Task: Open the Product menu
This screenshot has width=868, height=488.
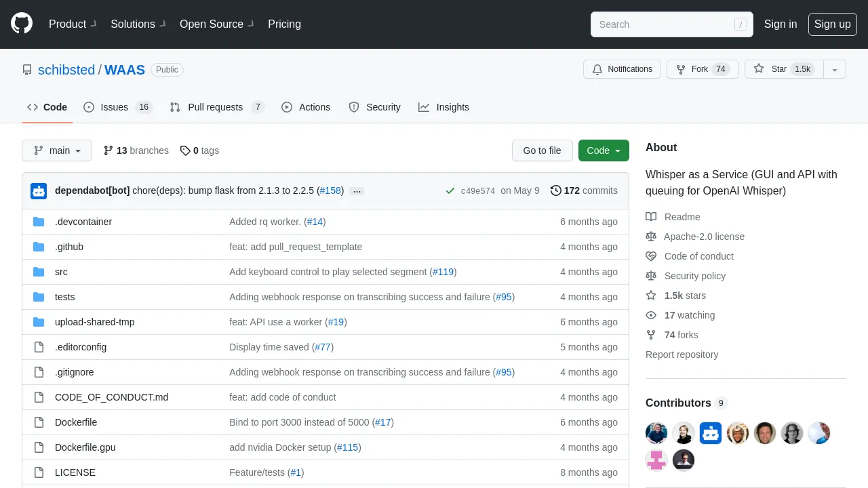Action: [x=73, y=24]
